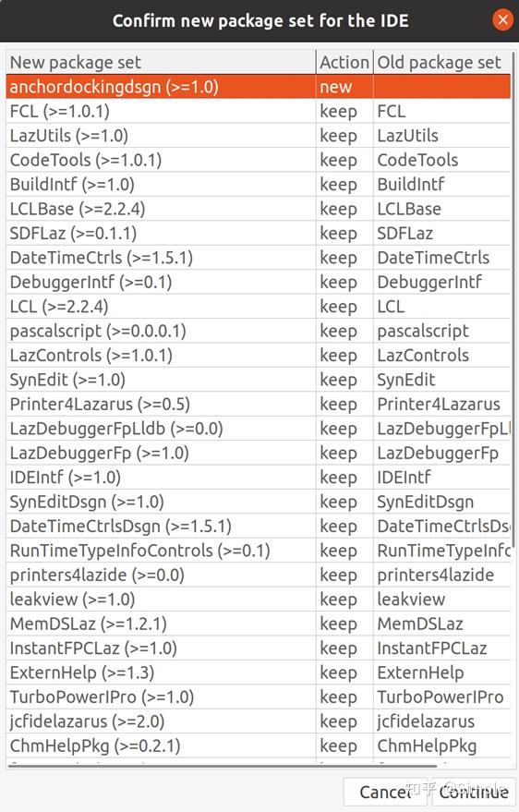Click the horizontal scrollbar under the list
519x812 pixels.
pyautogui.click(x=223, y=766)
